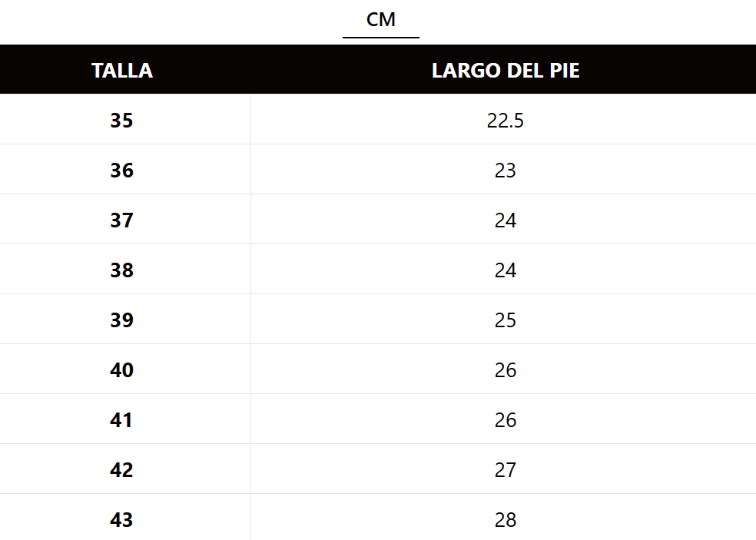Select the CM unit tab

pos(381,20)
